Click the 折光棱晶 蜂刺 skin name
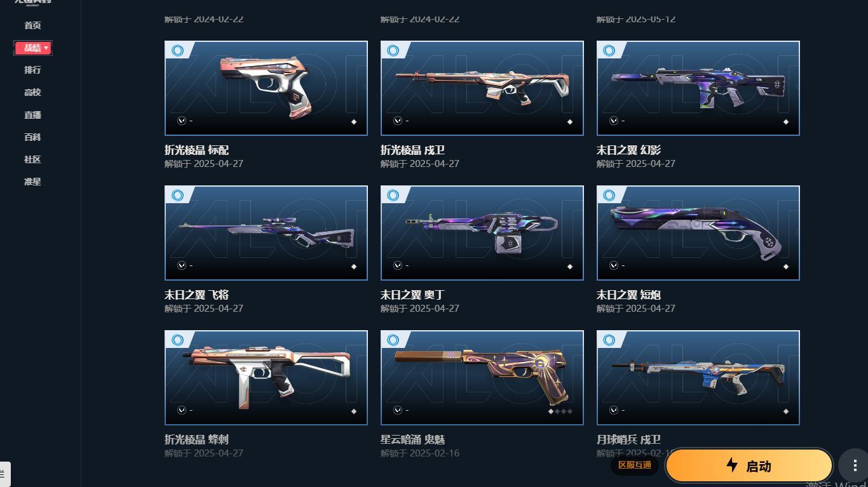 pos(196,439)
